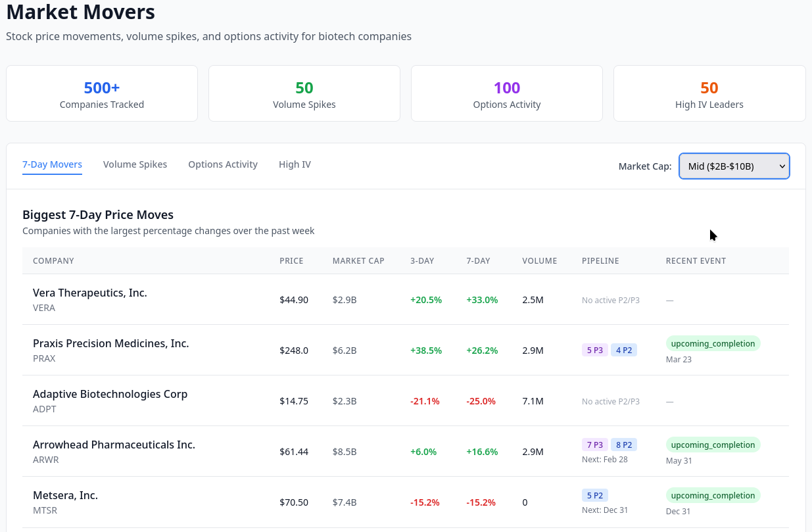This screenshot has width=812, height=532.
Task: Click the 500+ Companies Tracked stat card
Action: [x=102, y=93]
